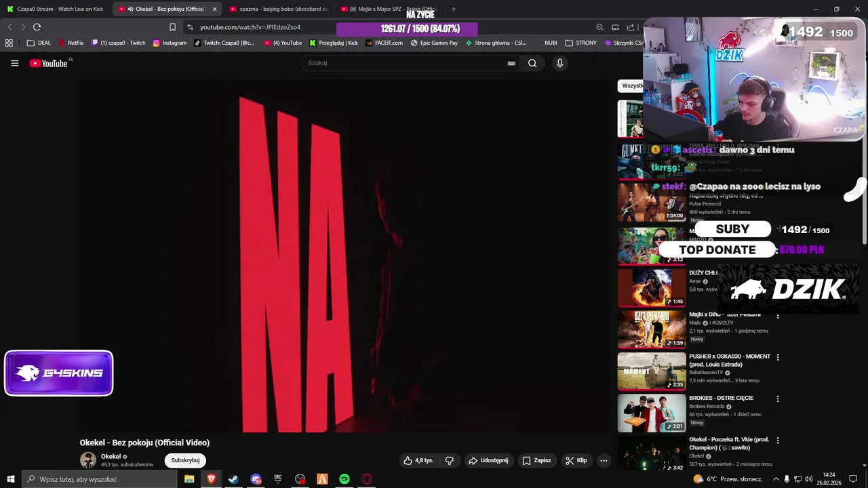Open the Przeglądaj | Kick bookmark
Screen dimensions: 868x488
(x=334, y=43)
